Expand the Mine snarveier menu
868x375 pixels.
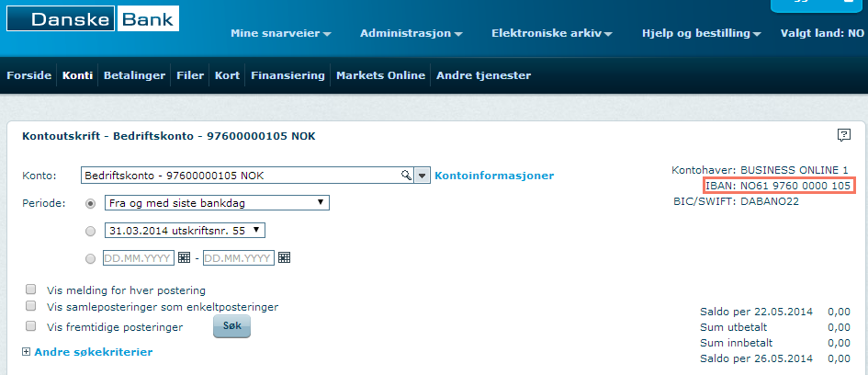(x=281, y=33)
